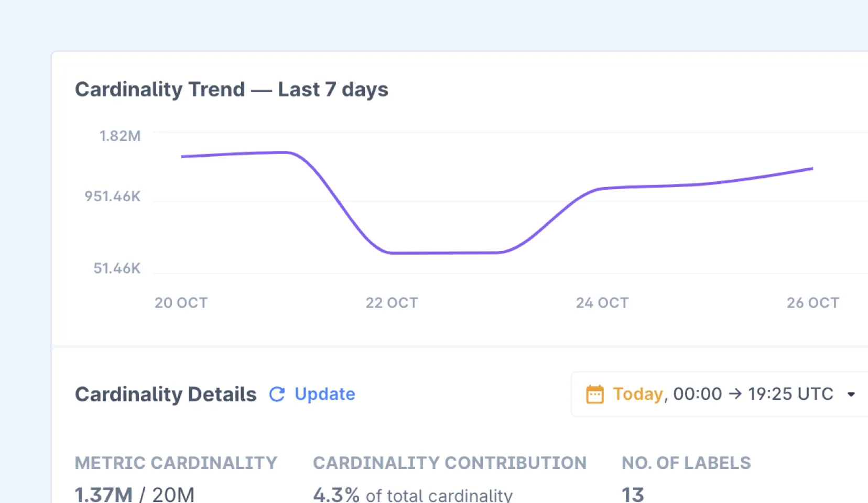Click the trend line start point at 20 OCT
The width and height of the screenshot is (868, 503).
(x=182, y=156)
